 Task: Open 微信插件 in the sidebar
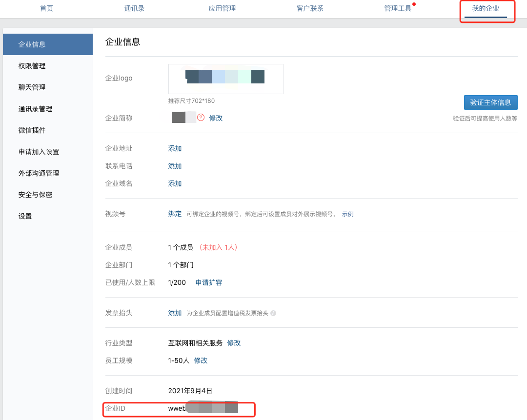click(32, 130)
